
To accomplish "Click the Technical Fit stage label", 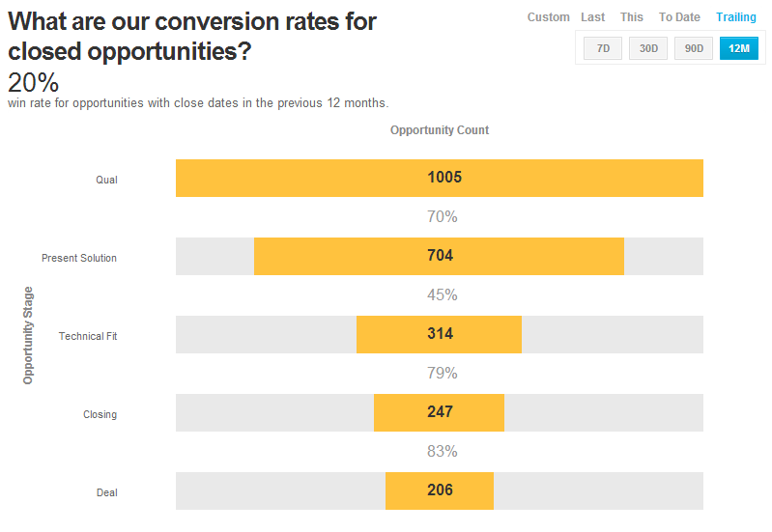I will (88, 336).
